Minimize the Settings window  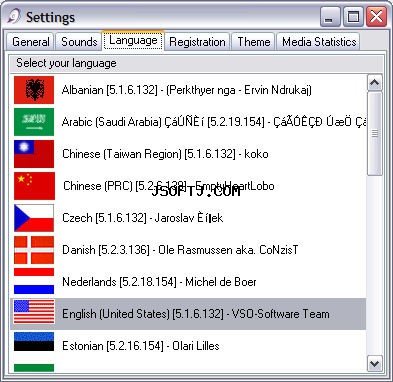tap(330, 17)
